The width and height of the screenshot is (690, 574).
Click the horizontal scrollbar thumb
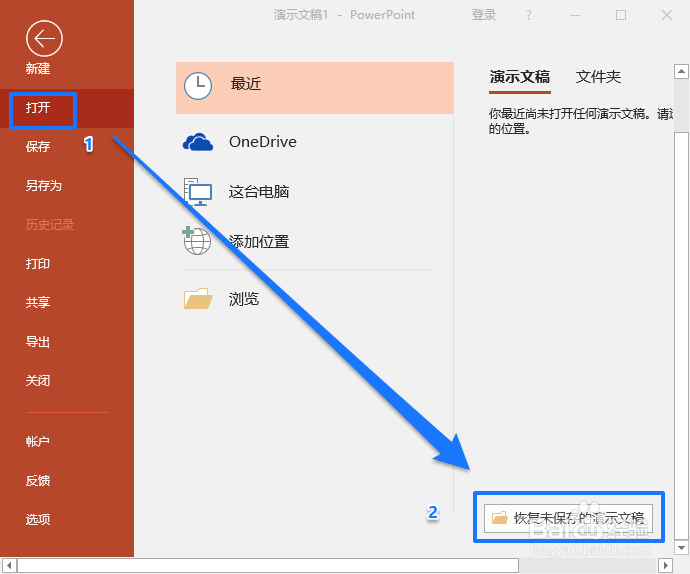(268, 565)
